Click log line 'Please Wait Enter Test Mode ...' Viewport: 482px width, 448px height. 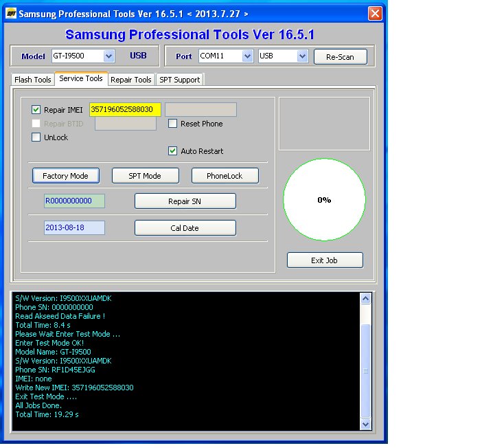coord(67,334)
